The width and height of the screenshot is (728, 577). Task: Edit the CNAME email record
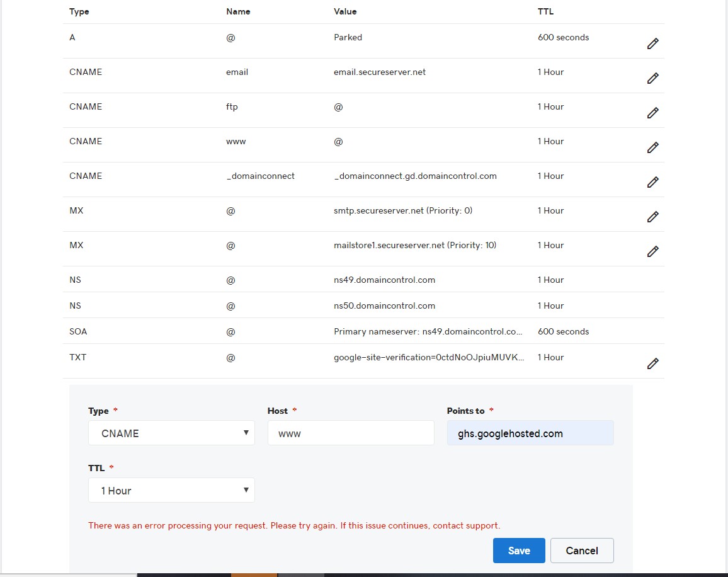click(x=653, y=78)
